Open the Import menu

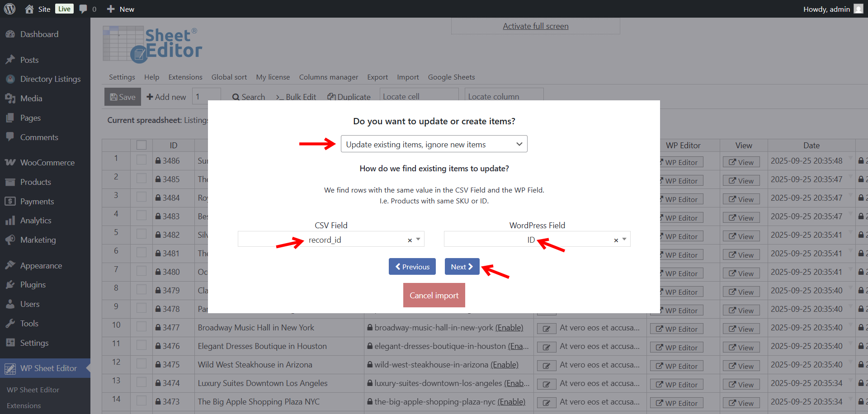(x=408, y=77)
